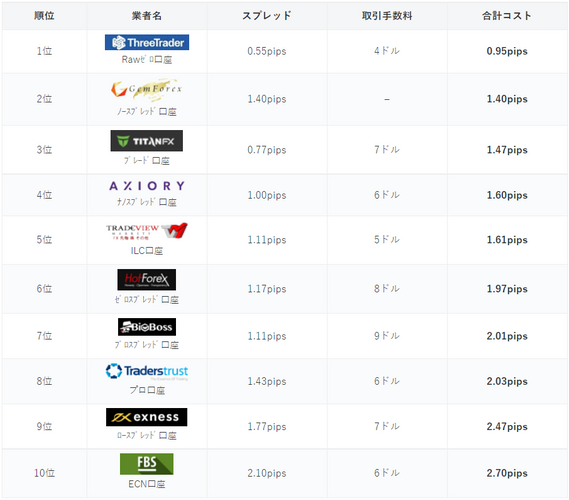569x500 pixels.
Task: Click the 業者名 column header
Action: [147, 16]
